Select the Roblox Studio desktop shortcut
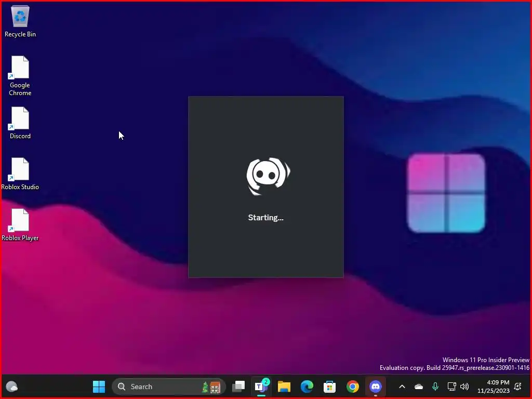The width and height of the screenshot is (532, 399). coord(20,174)
